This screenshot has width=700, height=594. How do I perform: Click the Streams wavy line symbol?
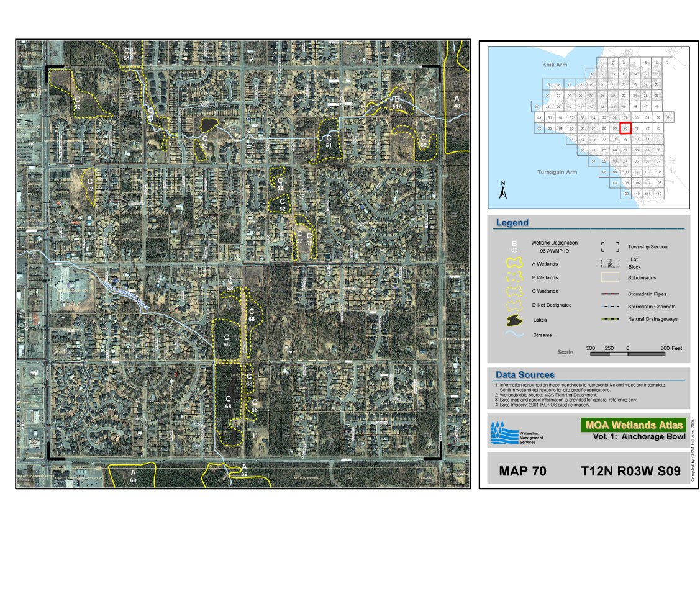pos(514,335)
